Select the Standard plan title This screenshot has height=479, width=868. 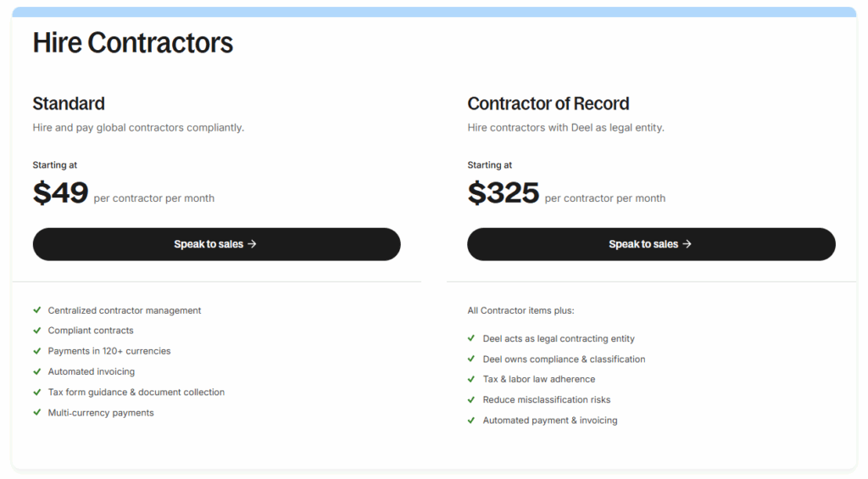(x=69, y=103)
